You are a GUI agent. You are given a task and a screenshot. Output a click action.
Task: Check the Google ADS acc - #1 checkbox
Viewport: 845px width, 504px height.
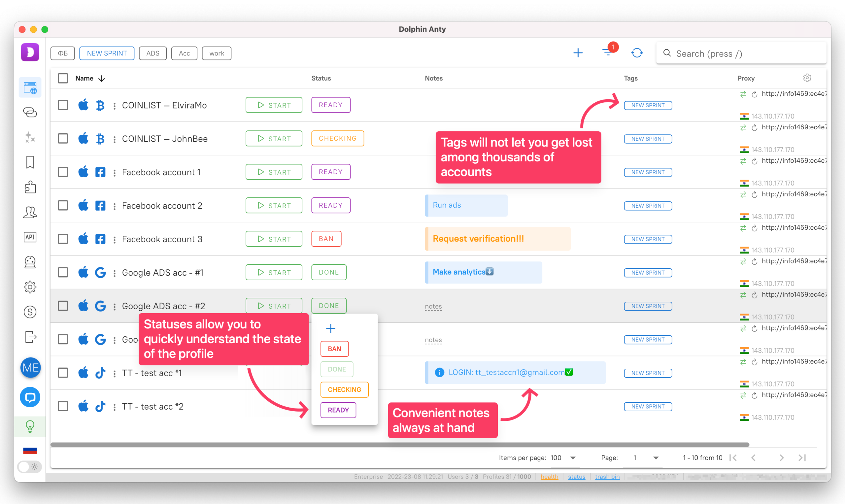(63, 272)
